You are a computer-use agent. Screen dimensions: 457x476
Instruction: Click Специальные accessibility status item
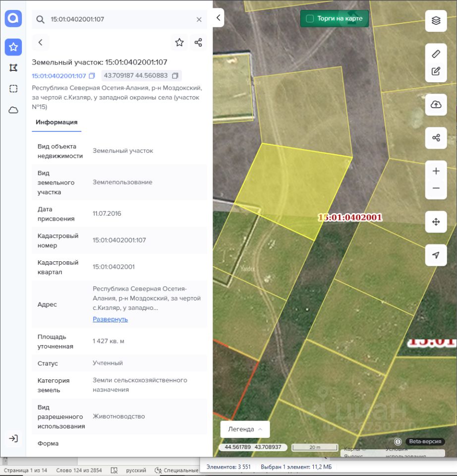coord(176,470)
